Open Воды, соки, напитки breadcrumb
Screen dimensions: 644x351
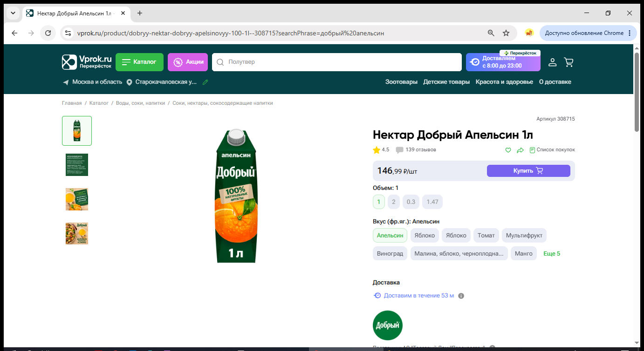[140, 103]
